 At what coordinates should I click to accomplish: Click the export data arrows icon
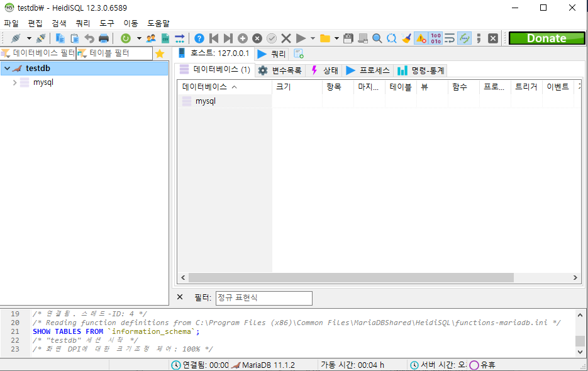[x=180, y=38]
